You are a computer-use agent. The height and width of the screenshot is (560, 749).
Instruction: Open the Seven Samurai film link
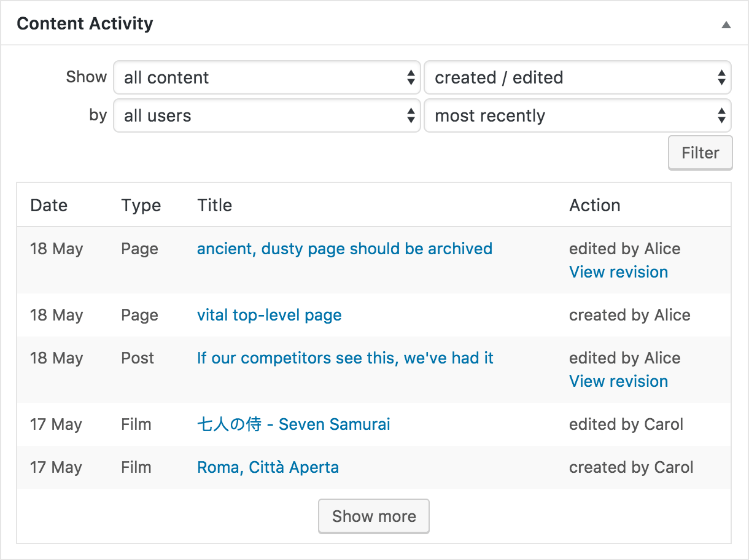[x=293, y=424]
